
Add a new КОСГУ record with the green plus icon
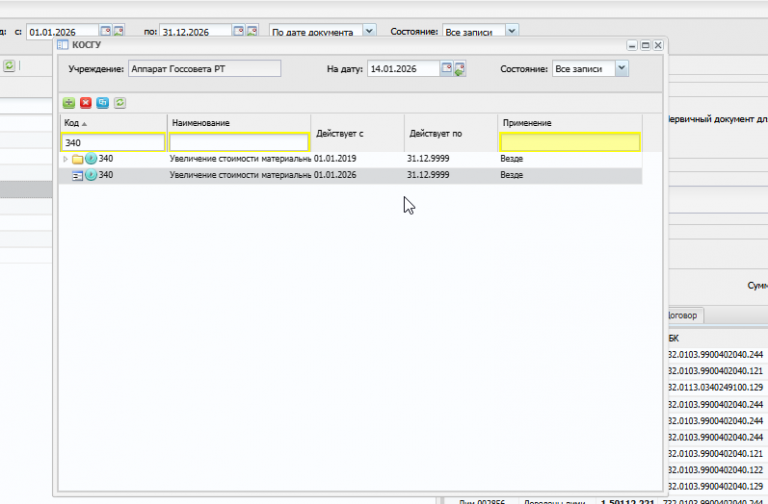point(69,103)
